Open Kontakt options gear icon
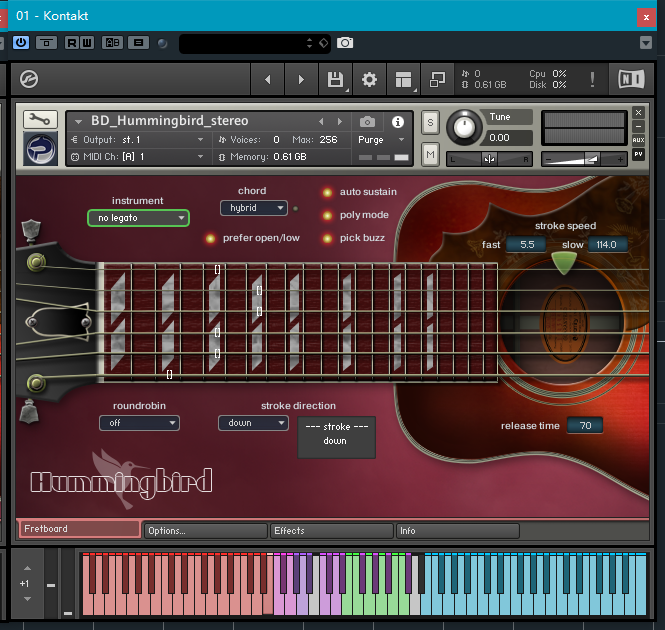665x630 pixels. coord(369,79)
